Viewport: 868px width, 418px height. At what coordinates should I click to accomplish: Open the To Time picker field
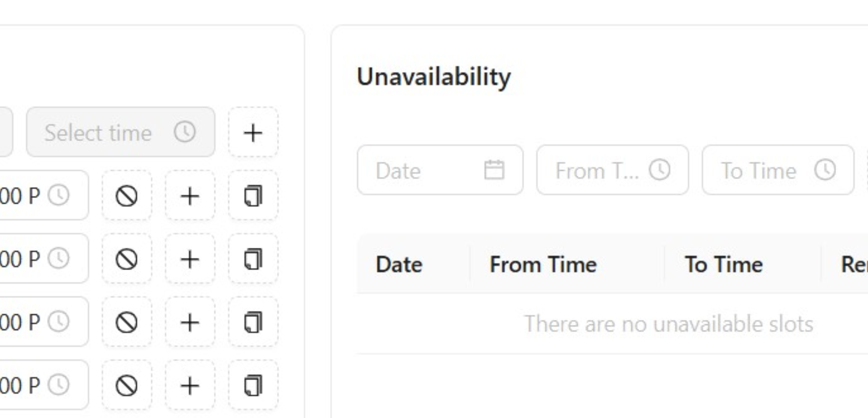[778, 170]
